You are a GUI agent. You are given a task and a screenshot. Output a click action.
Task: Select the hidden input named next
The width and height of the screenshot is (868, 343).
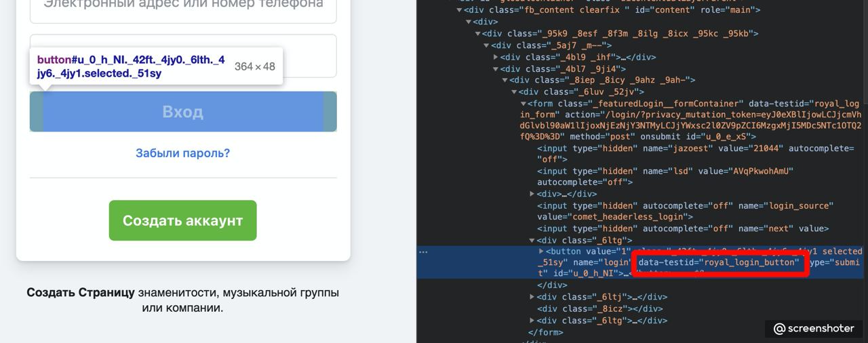[x=683, y=228]
